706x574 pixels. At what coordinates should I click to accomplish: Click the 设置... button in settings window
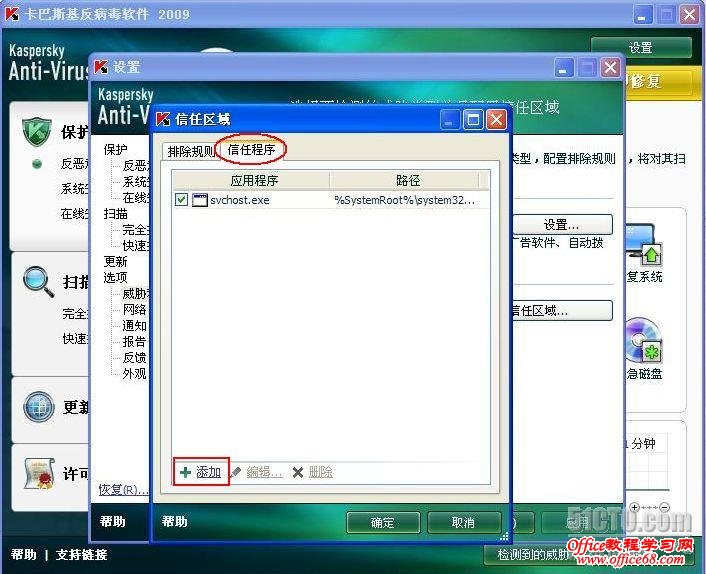[x=562, y=224]
